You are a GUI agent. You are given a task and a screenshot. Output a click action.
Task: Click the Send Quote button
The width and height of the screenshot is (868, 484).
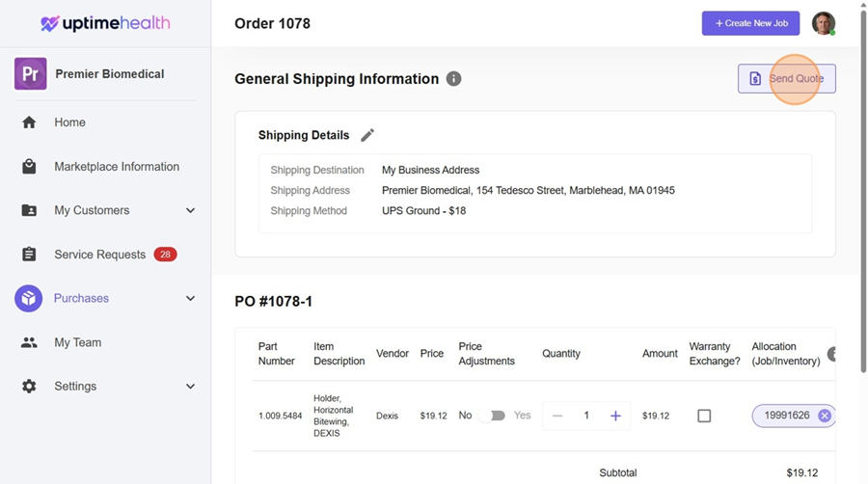click(x=786, y=79)
